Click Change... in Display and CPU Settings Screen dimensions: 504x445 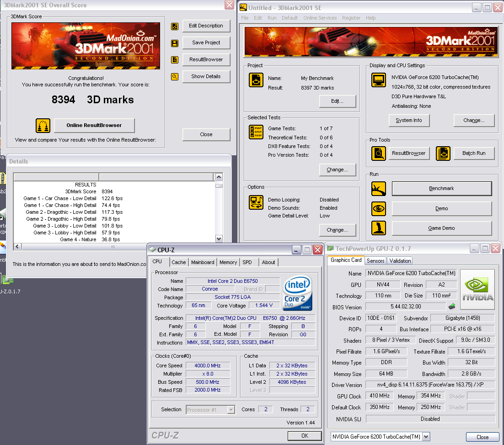(474, 121)
